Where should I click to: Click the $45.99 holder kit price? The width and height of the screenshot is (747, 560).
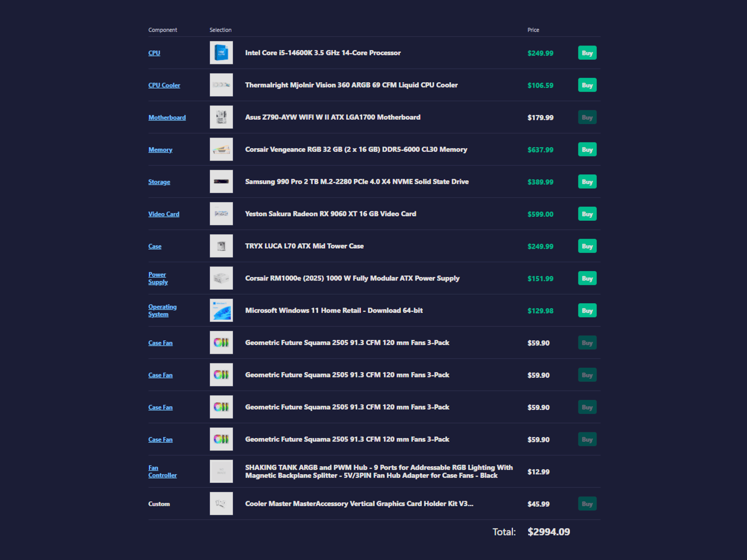click(538, 504)
